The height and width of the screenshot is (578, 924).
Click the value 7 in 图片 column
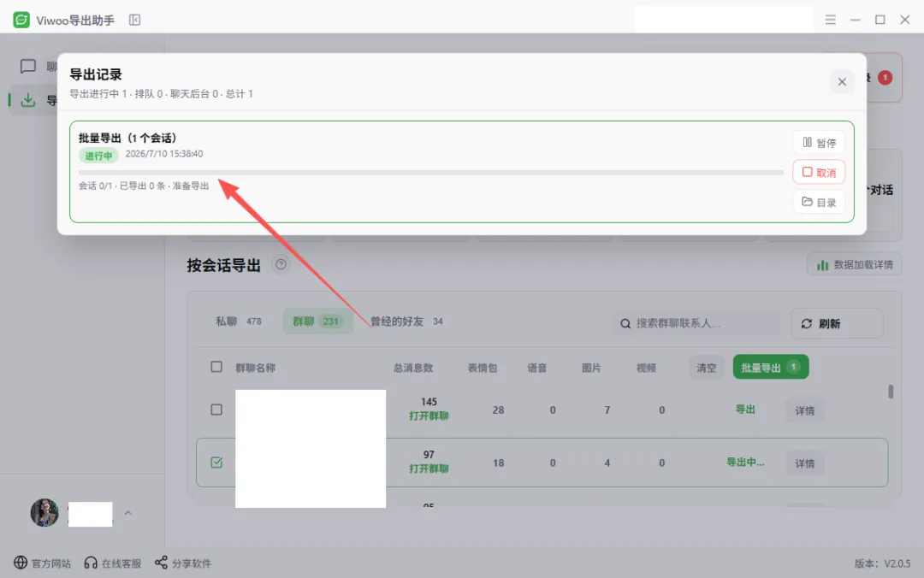(607, 410)
